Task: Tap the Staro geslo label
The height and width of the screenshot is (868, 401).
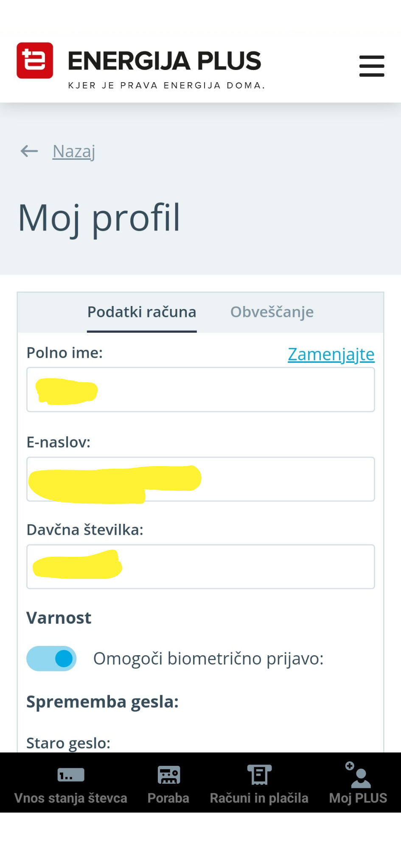Action: [68, 743]
